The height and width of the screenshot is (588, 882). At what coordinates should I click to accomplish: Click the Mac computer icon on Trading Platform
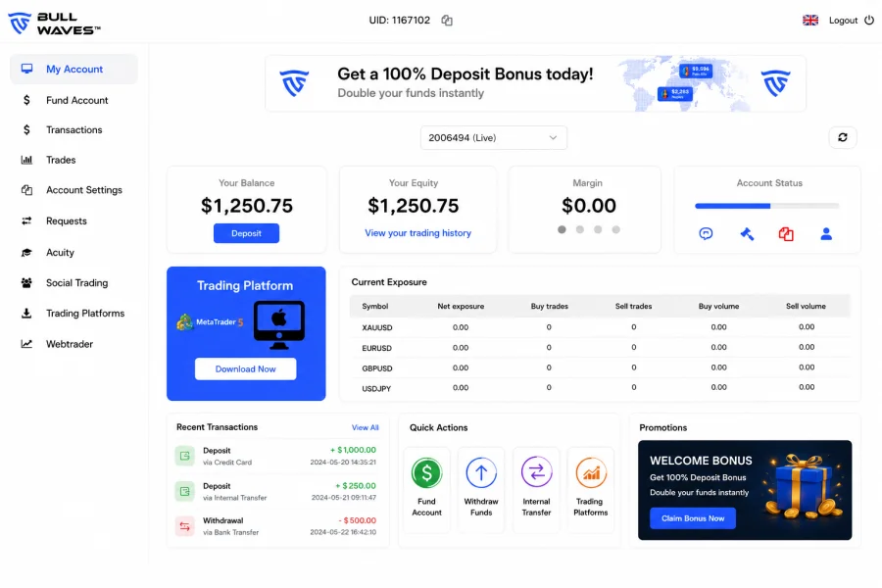coord(279,324)
